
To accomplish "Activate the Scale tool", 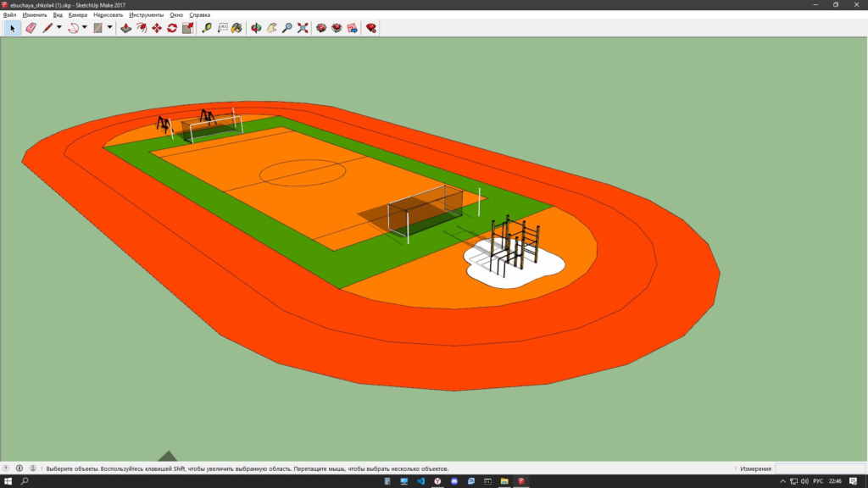I will click(x=188, y=28).
